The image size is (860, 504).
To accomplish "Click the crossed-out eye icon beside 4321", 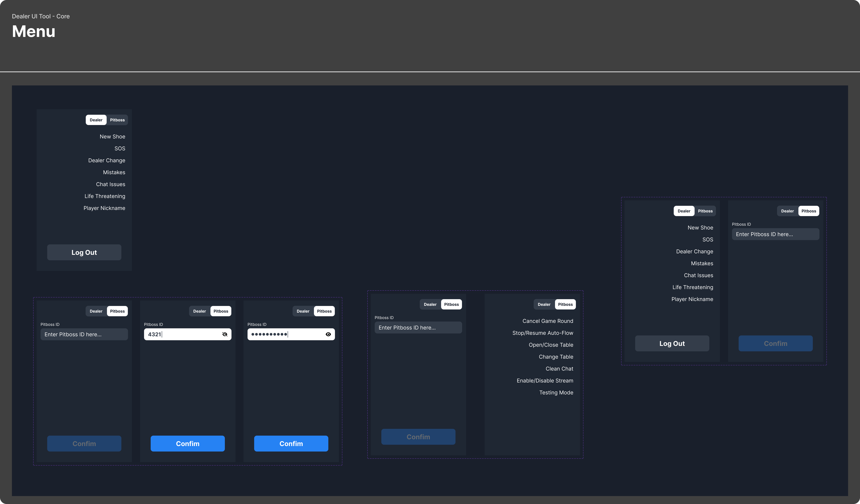I will click(225, 334).
